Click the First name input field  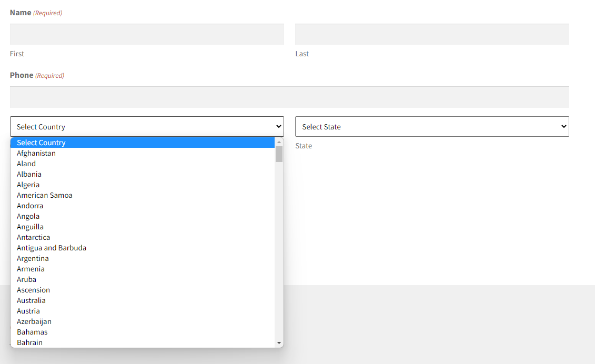147,34
